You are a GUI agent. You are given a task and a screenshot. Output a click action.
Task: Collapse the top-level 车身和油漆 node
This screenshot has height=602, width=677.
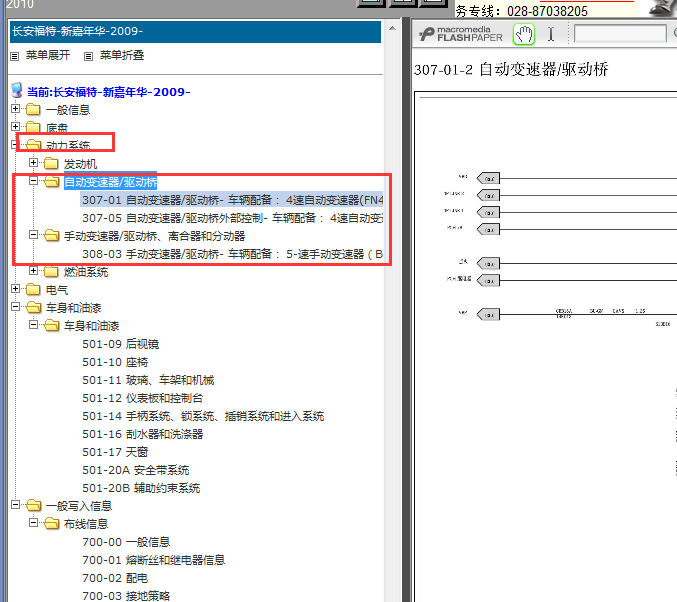(16, 307)
